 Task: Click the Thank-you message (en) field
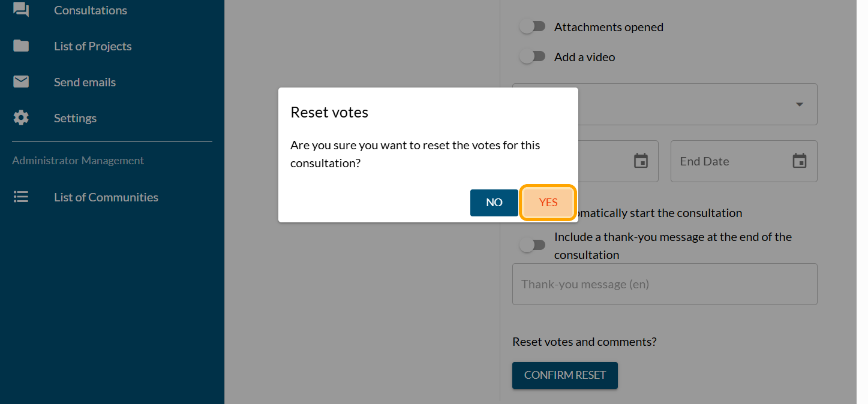[x=664, y=284]
